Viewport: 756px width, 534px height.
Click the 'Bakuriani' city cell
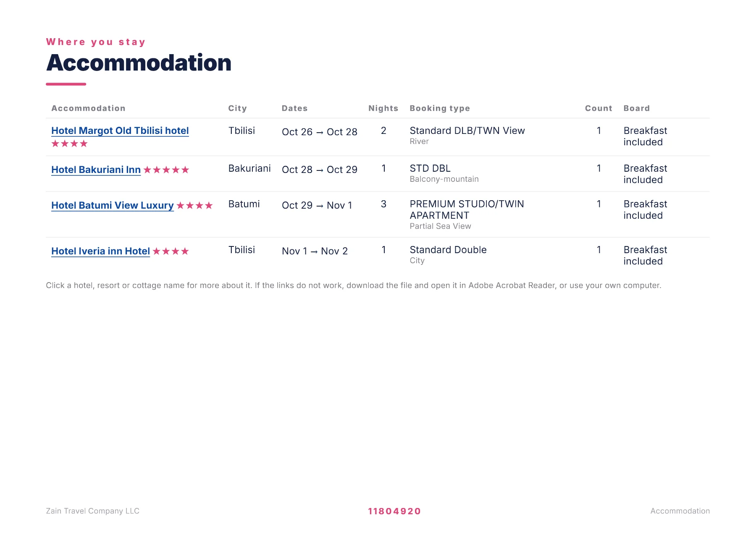pos(249,168)
